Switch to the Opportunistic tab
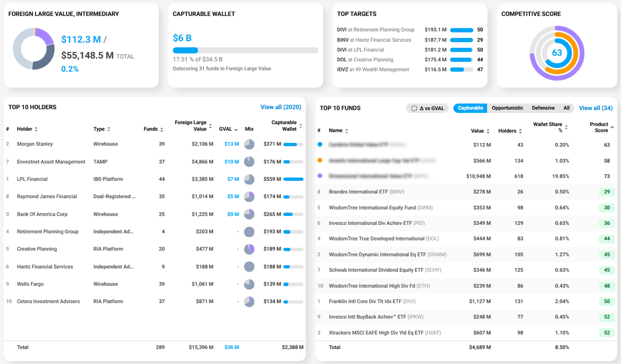The width and height of the screenshot is (621, 364). [x=507, y=108]
